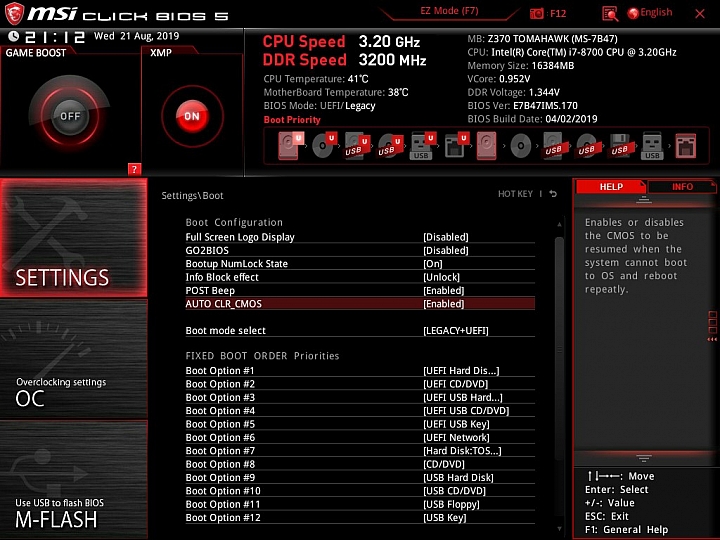Image resolution: width=720 pixels, height=540 pixels.
Task: Switch to the INFO tab
Action: coord(682,186)
